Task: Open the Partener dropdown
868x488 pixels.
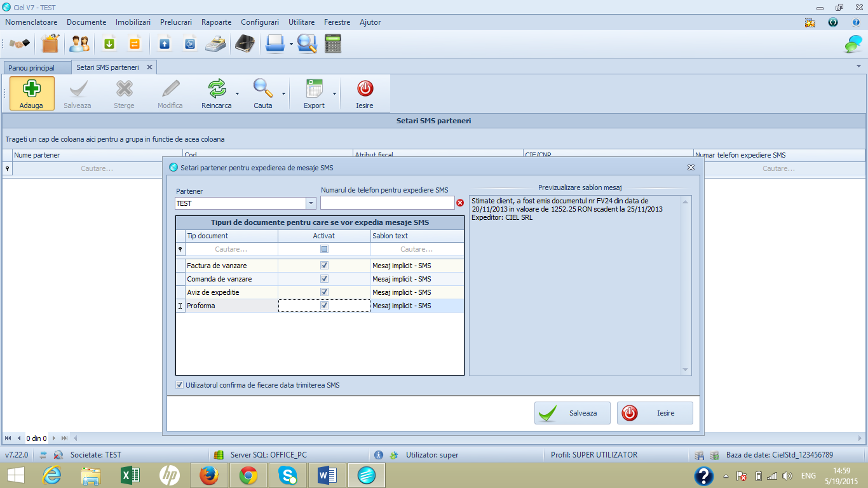Action: (x=311, y=203)
